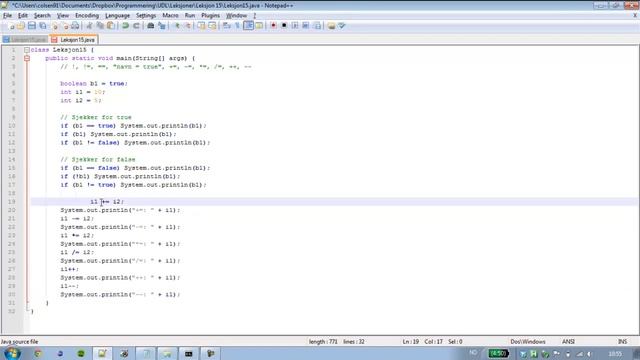Screen dimensions: 640x360
Task: Click 'Ln : 19' in the status bar
Action: tap(411, 342)
